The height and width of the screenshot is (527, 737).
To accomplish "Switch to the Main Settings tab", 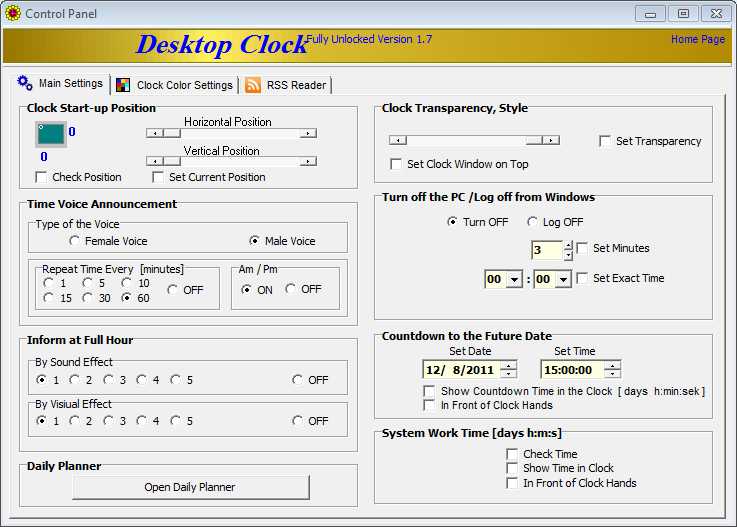I will point(61,83).
